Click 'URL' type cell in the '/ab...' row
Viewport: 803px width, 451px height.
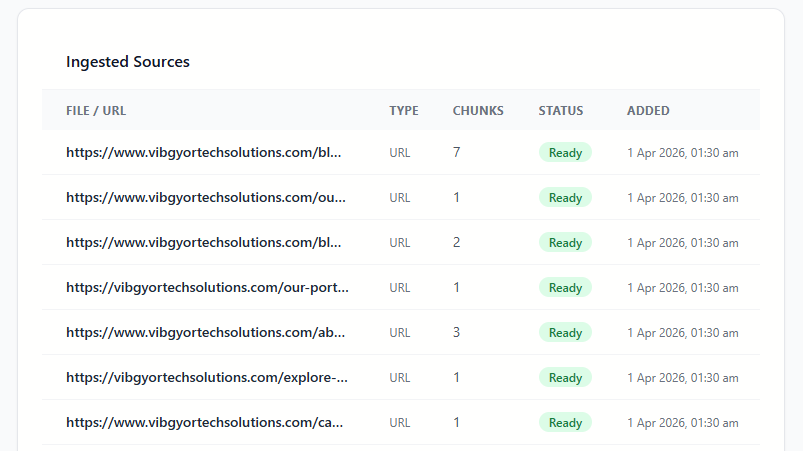point(399,333)
